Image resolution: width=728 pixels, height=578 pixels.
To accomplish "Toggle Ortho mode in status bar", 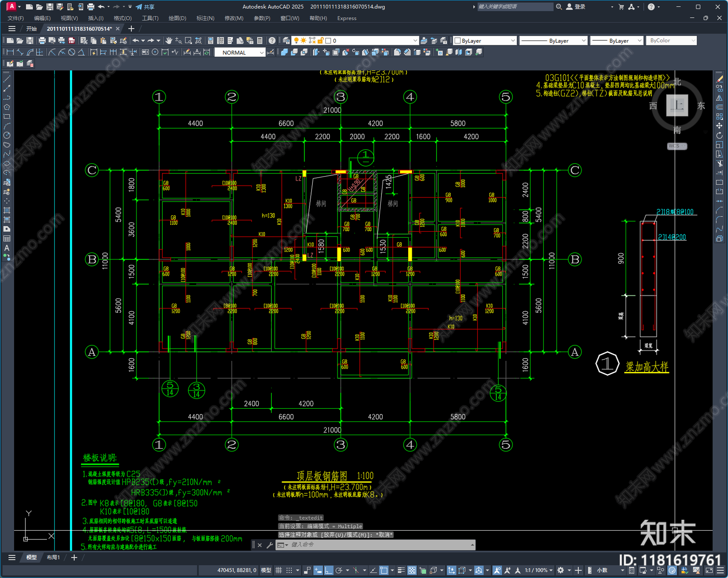I will pyautogui.click(x=328, y=570).
